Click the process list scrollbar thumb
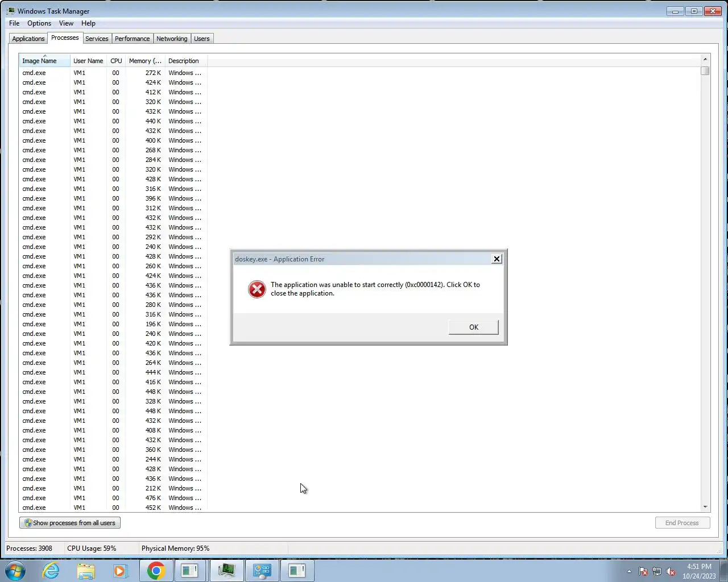 click(x=705, y=70)
